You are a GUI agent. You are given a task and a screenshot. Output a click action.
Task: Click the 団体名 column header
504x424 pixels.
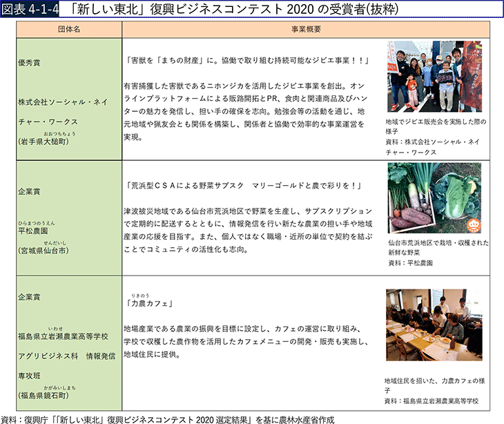[x=69, y=29]
